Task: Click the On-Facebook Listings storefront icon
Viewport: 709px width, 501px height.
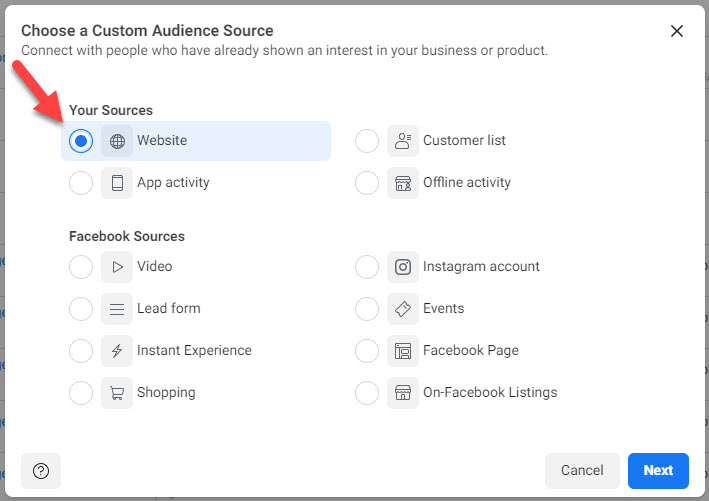Action: (403, 393)
